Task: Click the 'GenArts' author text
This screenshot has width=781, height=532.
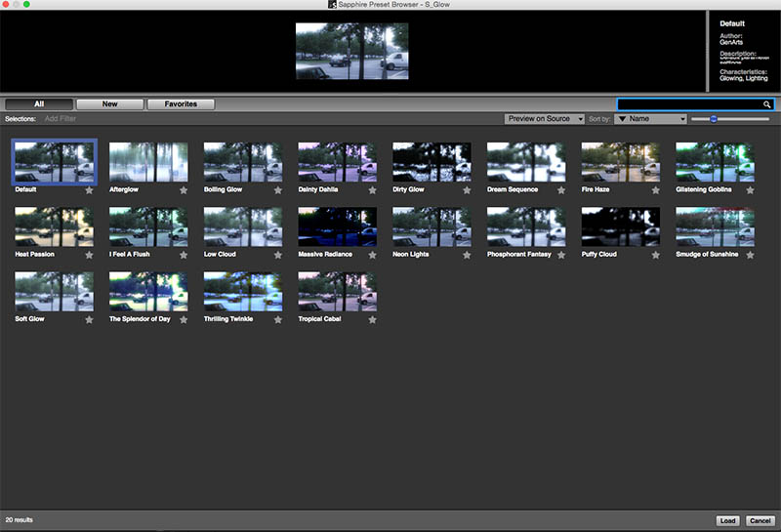Action: point(731,42)
